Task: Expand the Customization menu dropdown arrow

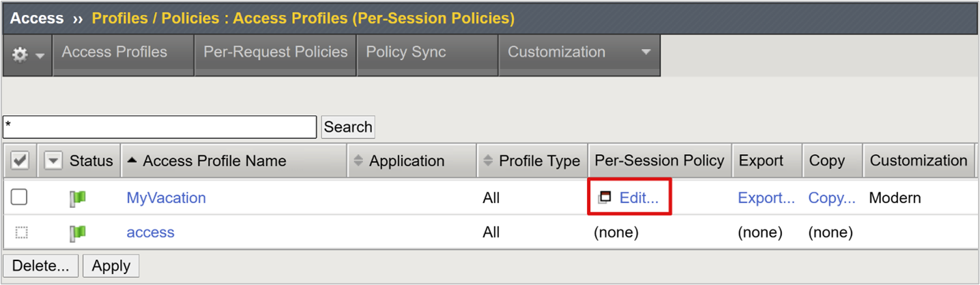Action: coord(646,52)
